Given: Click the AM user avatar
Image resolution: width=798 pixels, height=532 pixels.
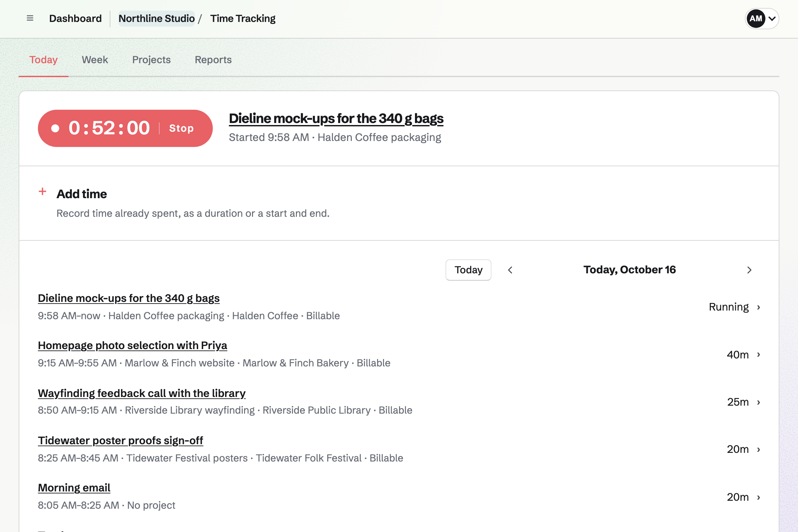Looking at the screenshot, I should tap(755, 18).
